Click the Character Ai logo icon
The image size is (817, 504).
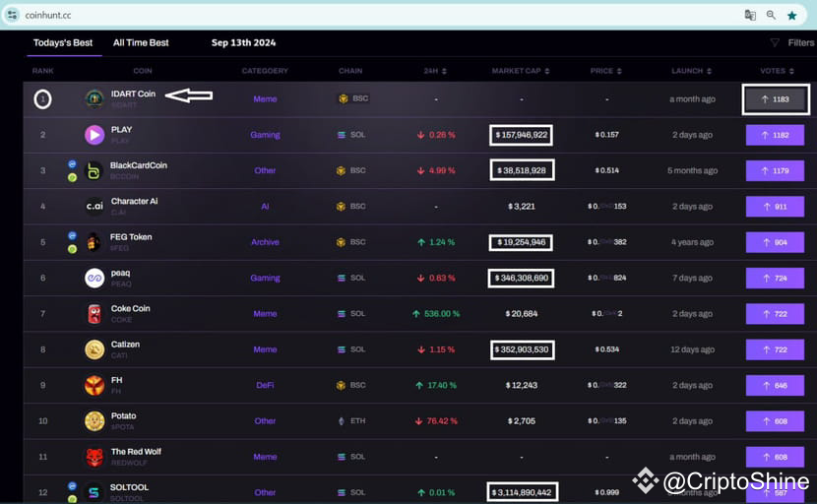[x=94, y=207]
